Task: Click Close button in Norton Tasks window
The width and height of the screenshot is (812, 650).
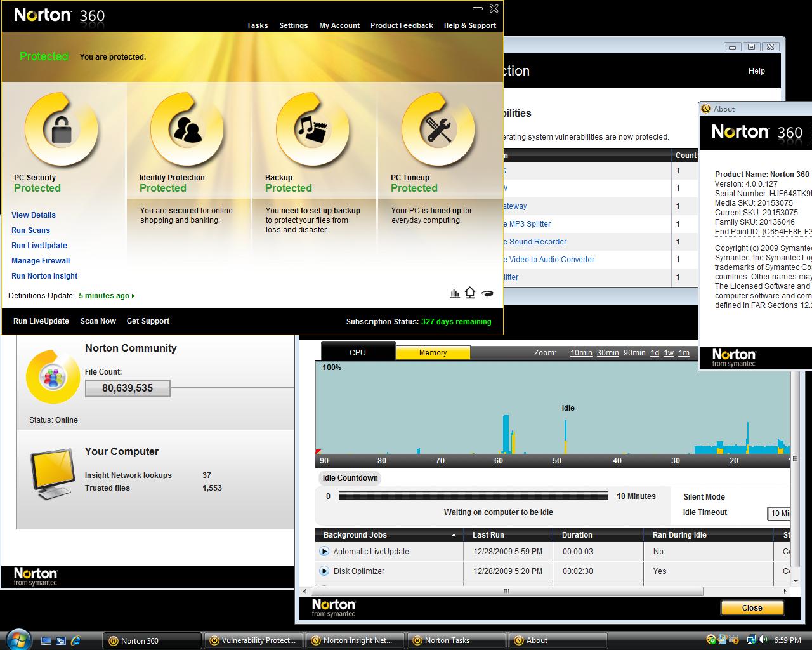Action: point(752,608)
